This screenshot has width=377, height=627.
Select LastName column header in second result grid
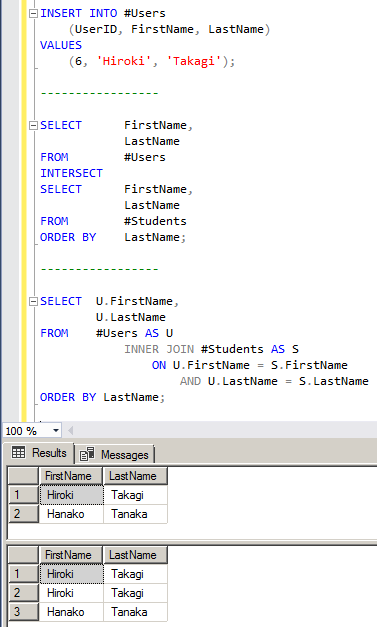[x=135, y=555]
